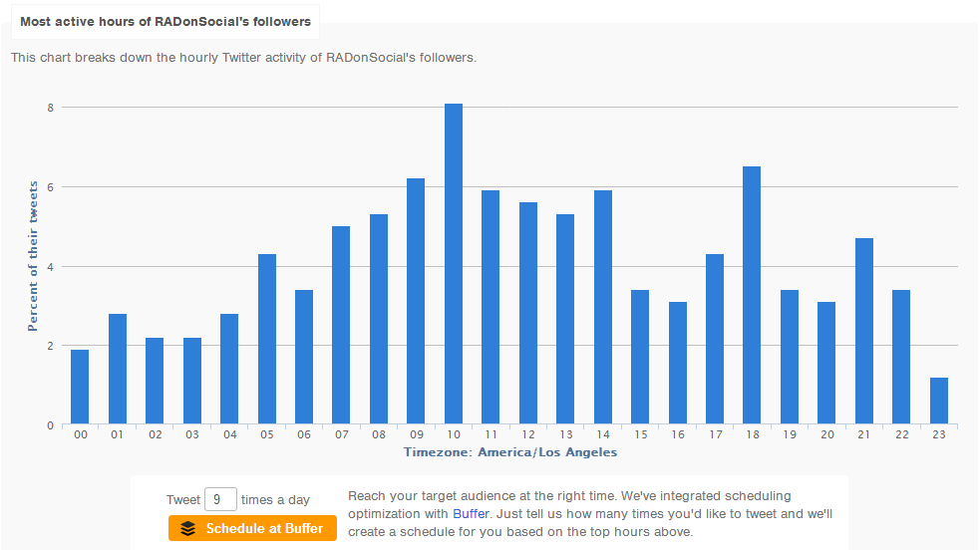The width and height of the screenshot is (980, 550).
Task: Click the x-axis label '00'
Action: pos(80,434)
